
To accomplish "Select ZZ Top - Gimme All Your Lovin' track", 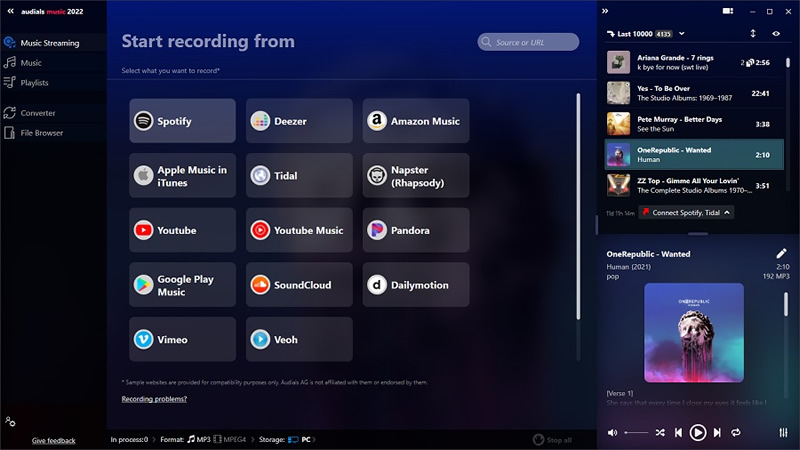I will point(694,185).
